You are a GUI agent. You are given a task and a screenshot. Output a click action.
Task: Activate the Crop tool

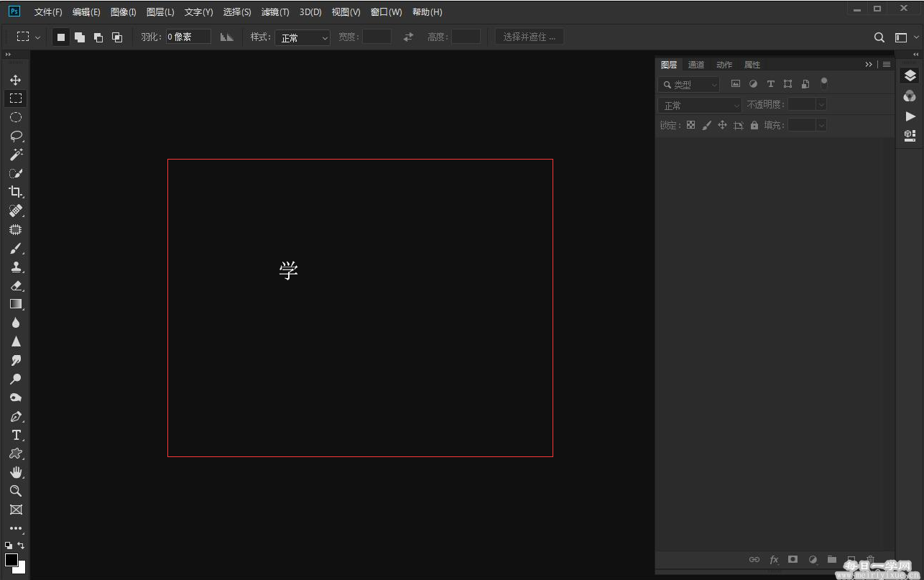pos(15,192)
